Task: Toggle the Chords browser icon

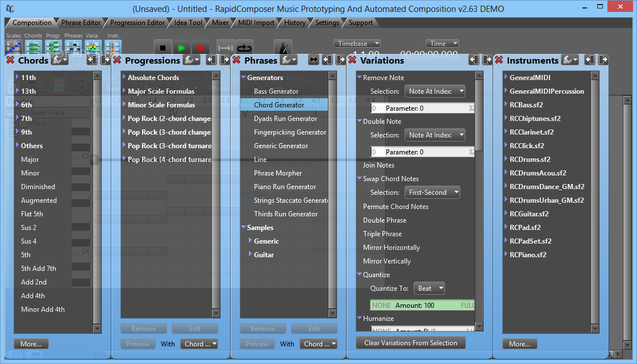Action: [x=34, y=48]
